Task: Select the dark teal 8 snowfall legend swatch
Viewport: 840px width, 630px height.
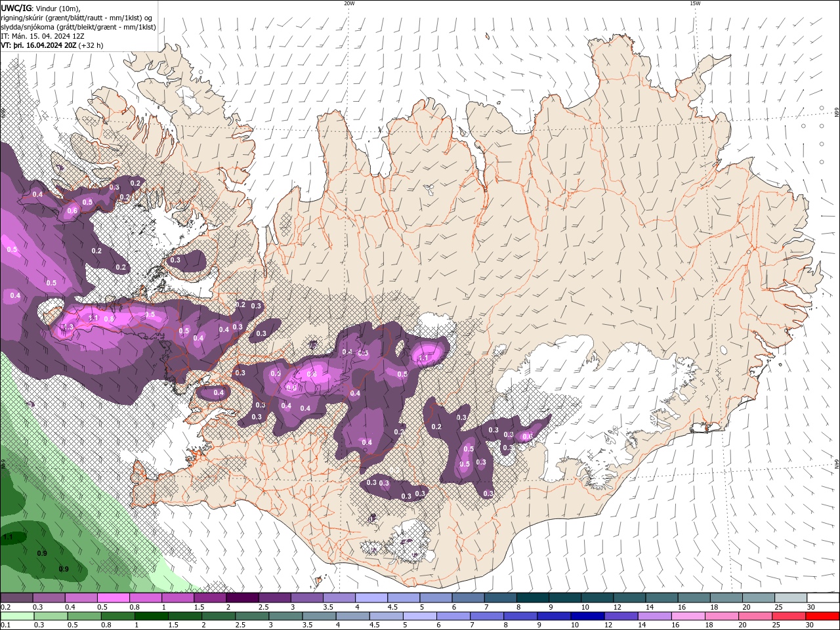Action: click(x=532, y=598)
